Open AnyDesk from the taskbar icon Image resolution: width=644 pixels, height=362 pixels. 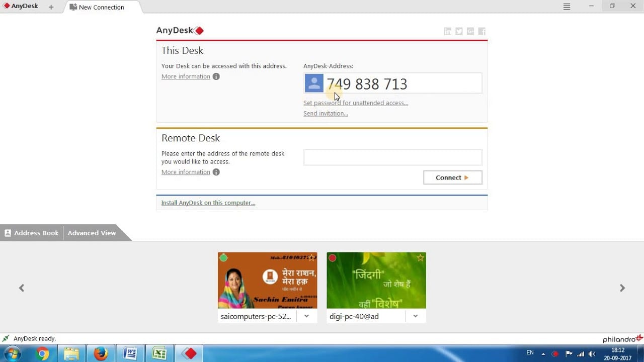(189, 353)
